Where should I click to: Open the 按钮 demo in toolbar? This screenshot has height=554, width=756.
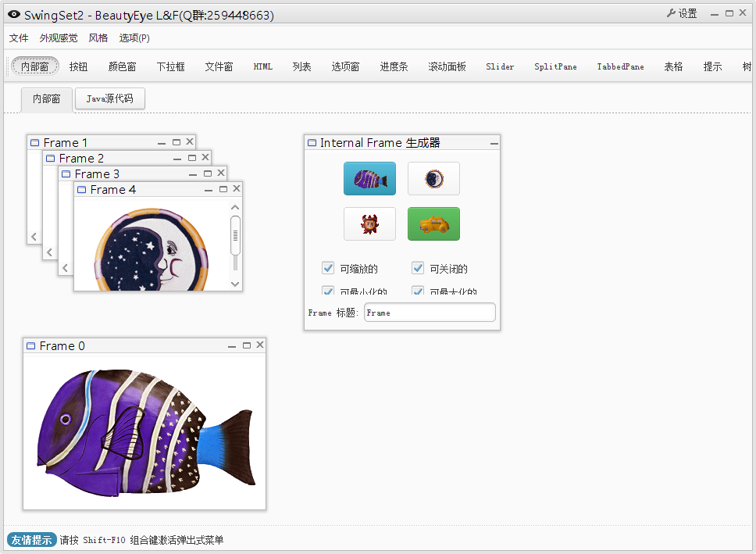(78, 67)
